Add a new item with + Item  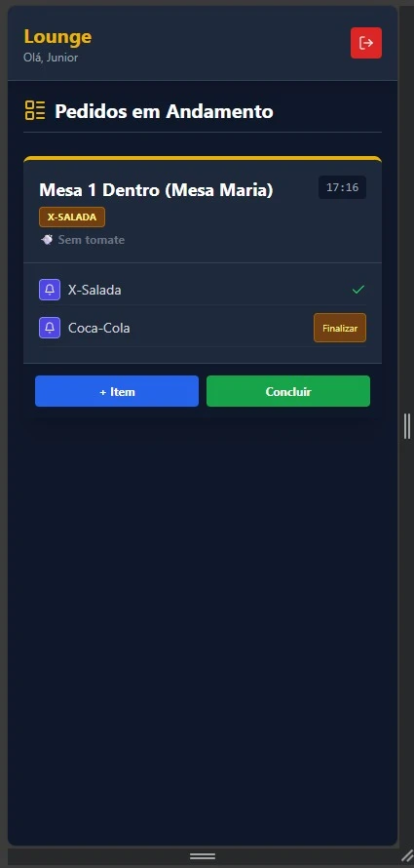117,391
